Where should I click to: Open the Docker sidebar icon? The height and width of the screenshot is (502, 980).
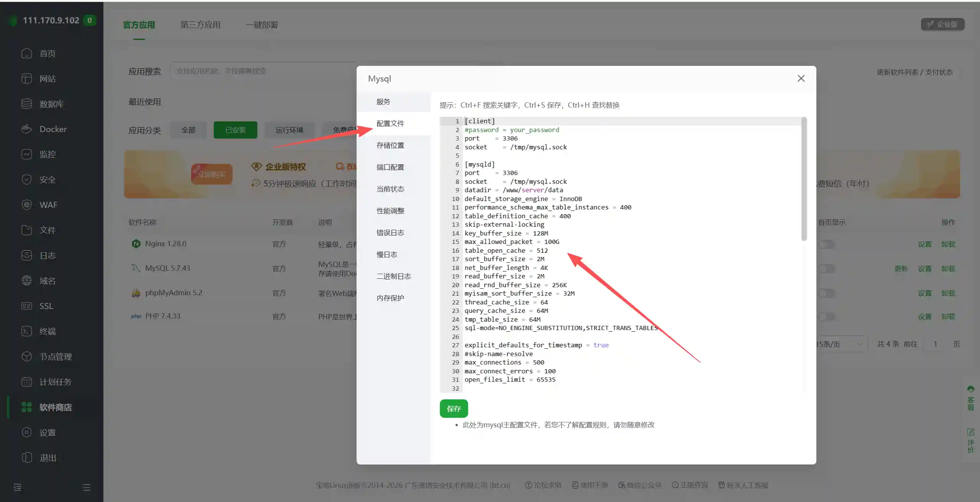26,129
